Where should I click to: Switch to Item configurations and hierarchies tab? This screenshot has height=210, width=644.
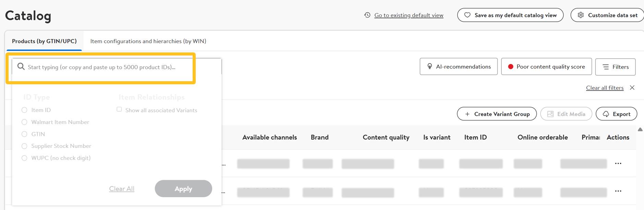click(x=148, y=41)
